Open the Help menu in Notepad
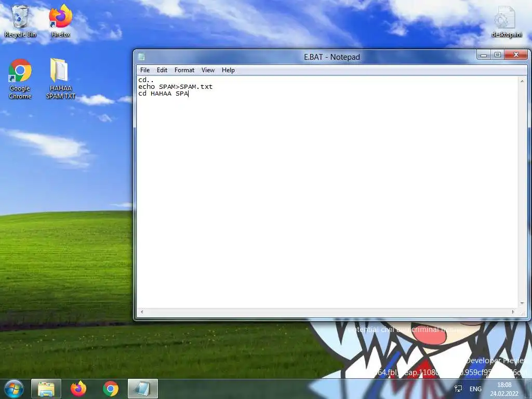 pyautogui.click(x=228, y=70)
